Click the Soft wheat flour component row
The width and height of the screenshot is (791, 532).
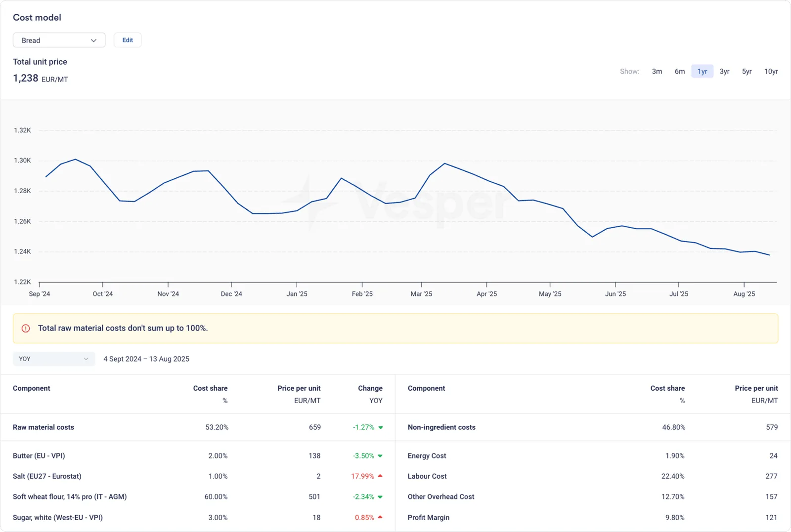click(x=198, y=496)
